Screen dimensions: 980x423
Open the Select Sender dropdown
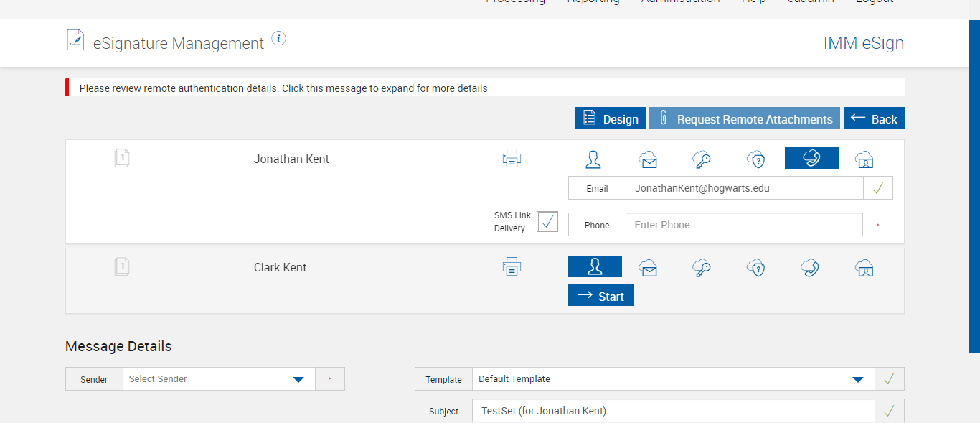(x=298, y=379)
